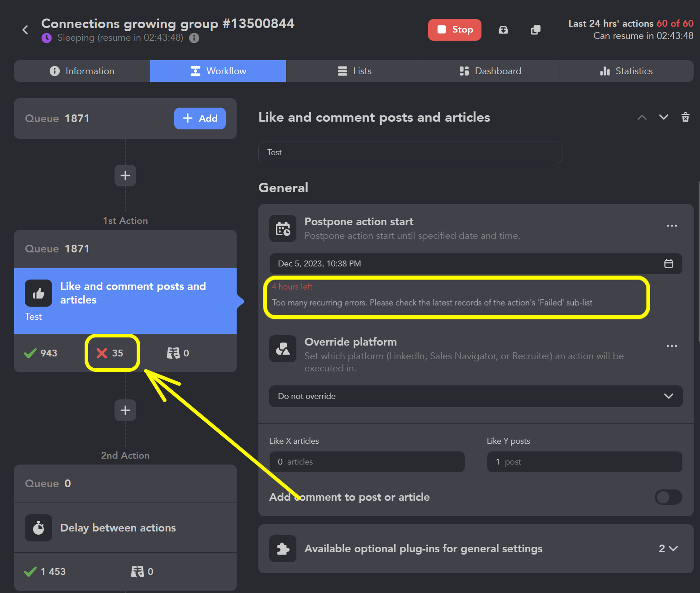Open the Do not override platform dropdown
This screenshot has height=593, width=700.
(x=476, y=396)
